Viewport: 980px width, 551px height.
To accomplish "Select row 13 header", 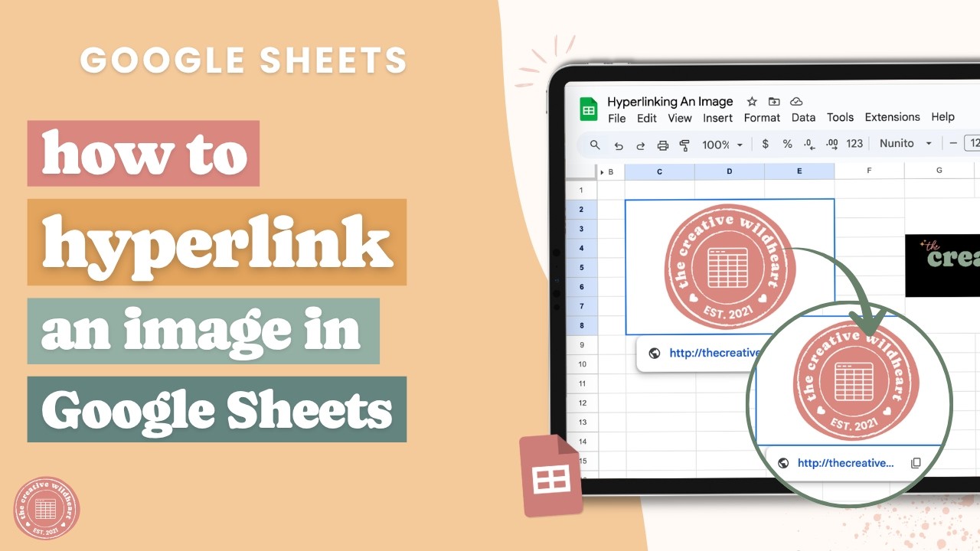I will 583,422.
